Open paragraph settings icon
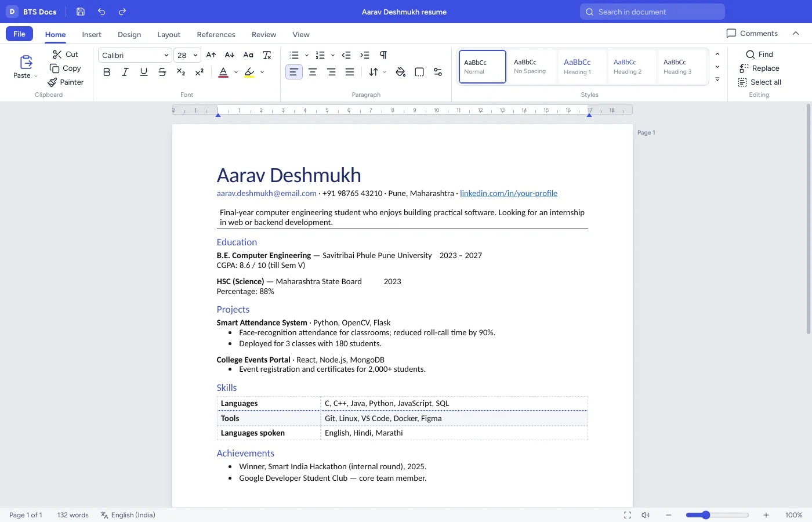Viewport: 812px width, 522px height. click(438, 72)
